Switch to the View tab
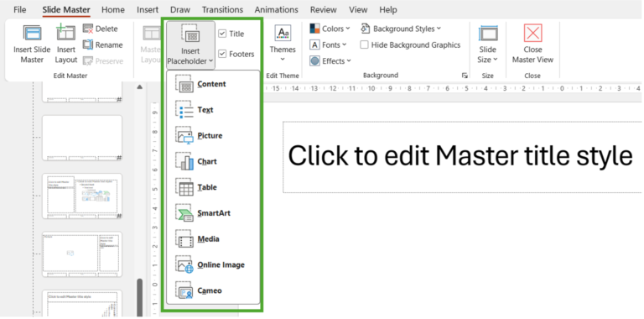 tap(358, 9)
